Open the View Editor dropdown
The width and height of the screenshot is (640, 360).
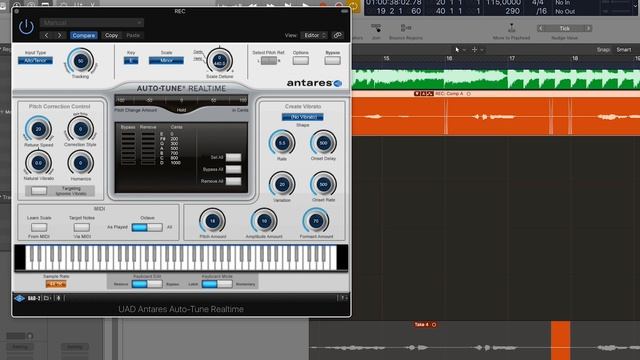(x=313, y=36)
